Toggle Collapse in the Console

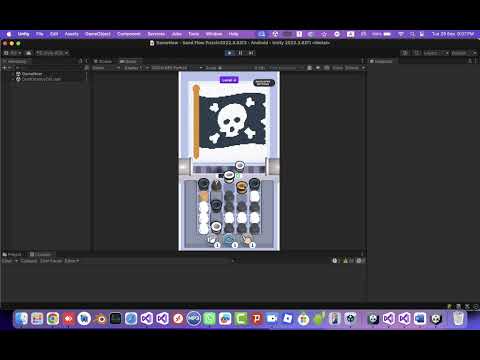click(29, 261)
